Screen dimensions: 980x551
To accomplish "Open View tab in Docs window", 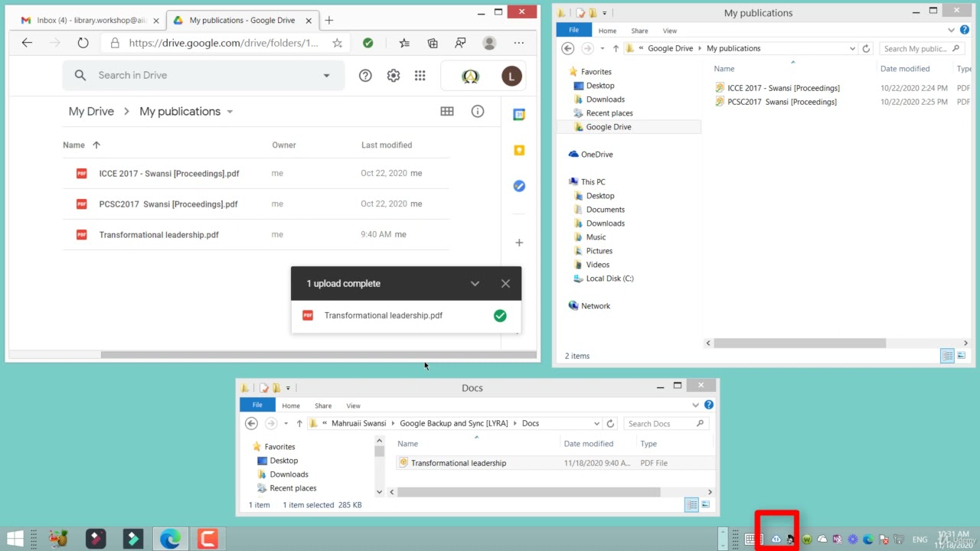I will [353, 406].
